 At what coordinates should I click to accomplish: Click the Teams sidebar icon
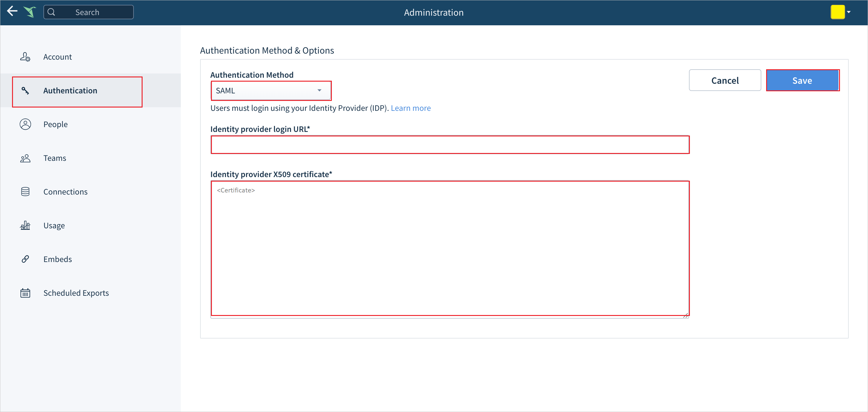(26, 158)
